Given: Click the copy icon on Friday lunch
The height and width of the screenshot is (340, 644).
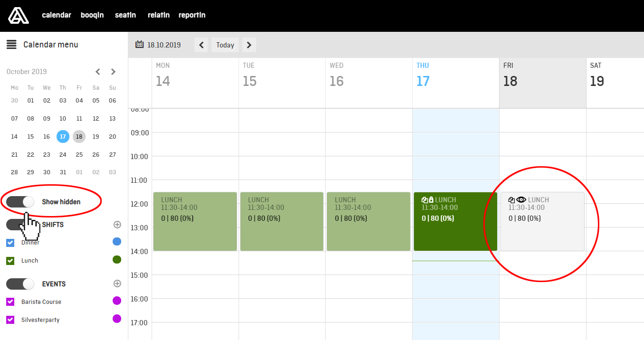Looking at the screenshot, I should click(512, 200).
